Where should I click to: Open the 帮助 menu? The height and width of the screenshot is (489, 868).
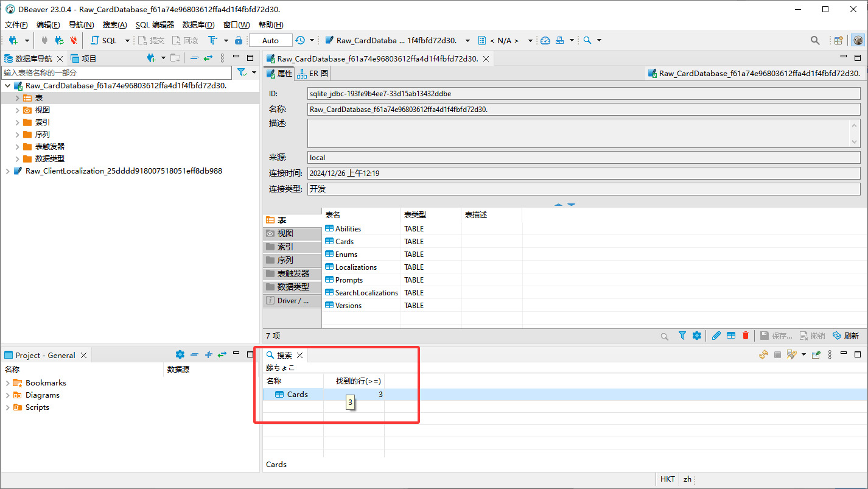(271, 25)
